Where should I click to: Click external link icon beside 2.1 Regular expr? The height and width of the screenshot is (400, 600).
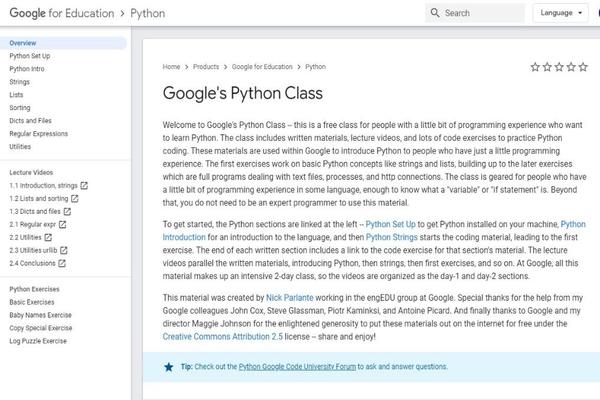click(x=63, y=224)
